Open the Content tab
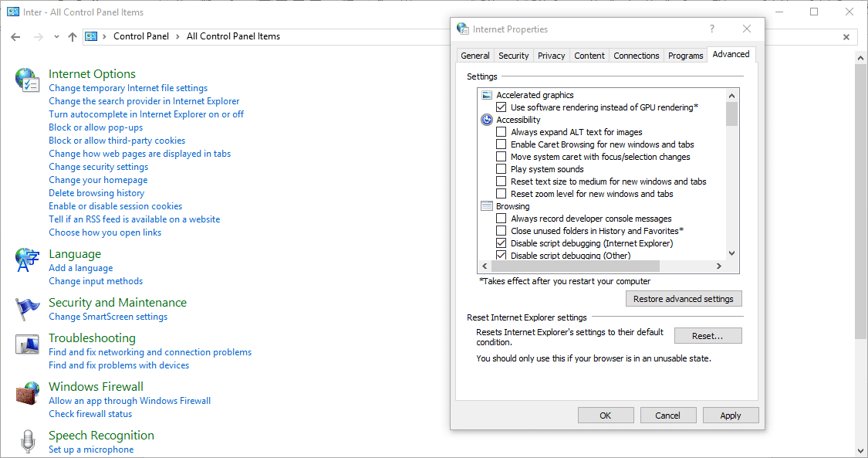 589,56
